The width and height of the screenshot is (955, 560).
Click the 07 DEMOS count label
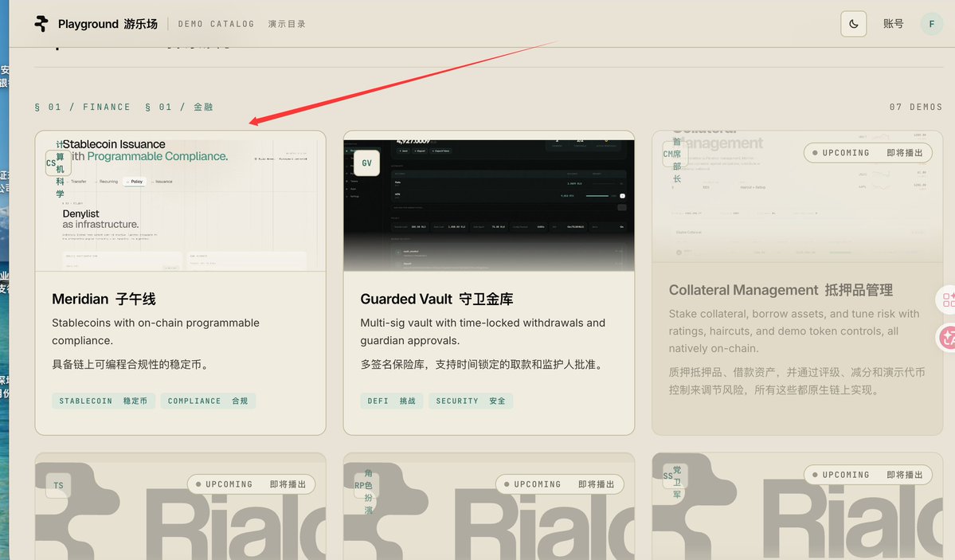(x=915, y=108)
